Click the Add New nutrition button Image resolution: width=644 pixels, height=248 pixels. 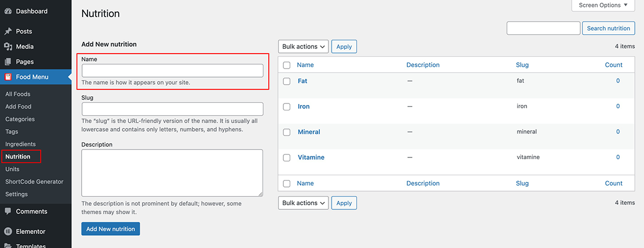[x=111, y=229]
